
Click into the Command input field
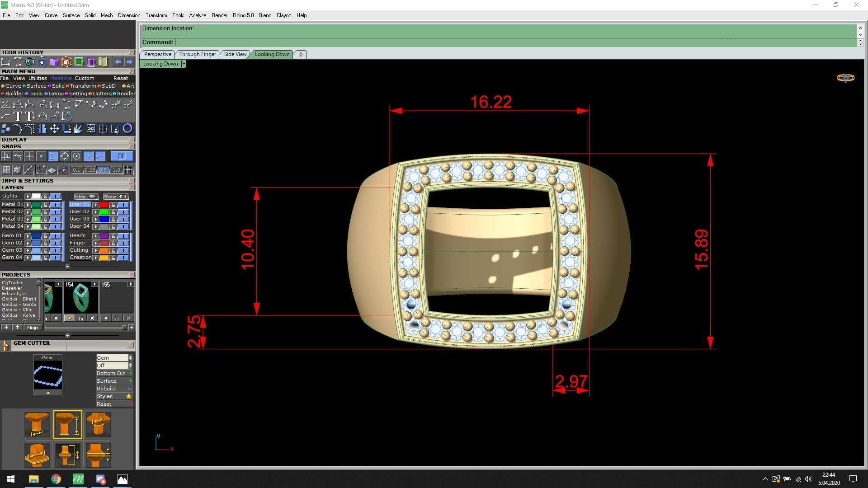[x=515, y=42]
